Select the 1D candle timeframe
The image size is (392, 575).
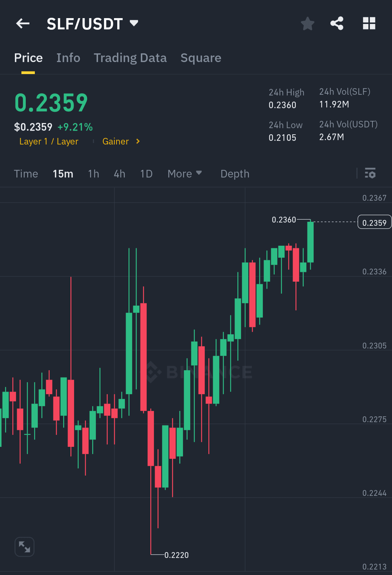[146, 174]
